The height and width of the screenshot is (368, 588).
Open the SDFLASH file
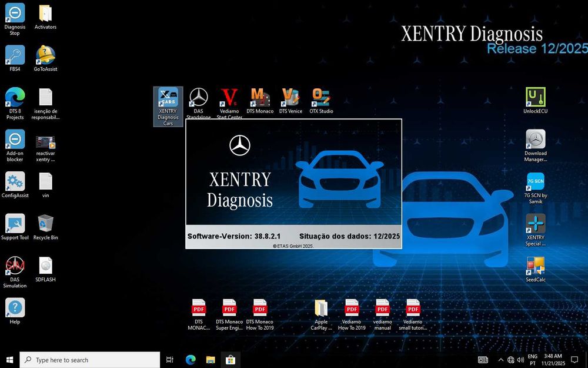(x=45, y=269)
